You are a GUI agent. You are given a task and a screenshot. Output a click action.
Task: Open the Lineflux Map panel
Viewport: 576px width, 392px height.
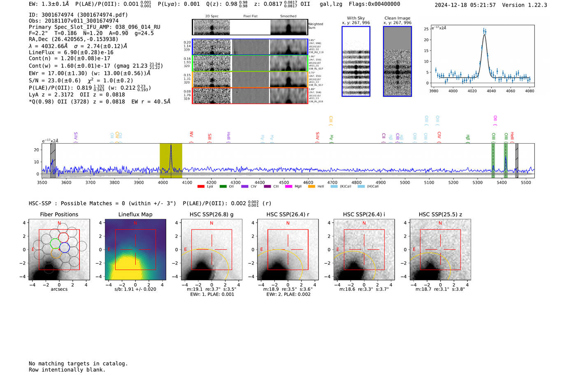135,250
